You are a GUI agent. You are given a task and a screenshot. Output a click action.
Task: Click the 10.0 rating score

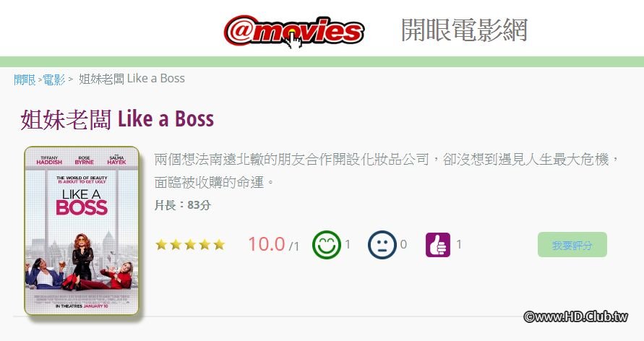tap(267, 244)
